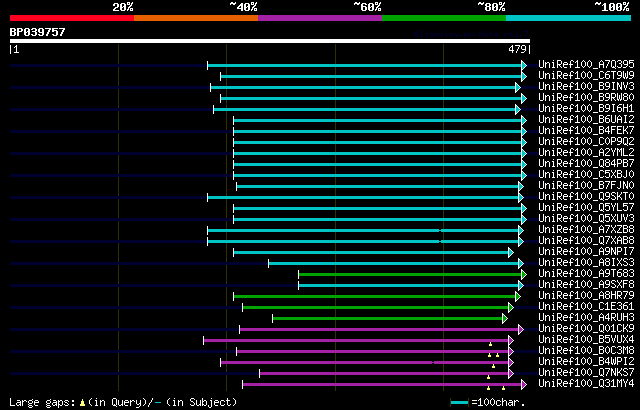640x410 pixels.
Task: Click the orange ~40% identity legend segment
Action: (196, 18)
